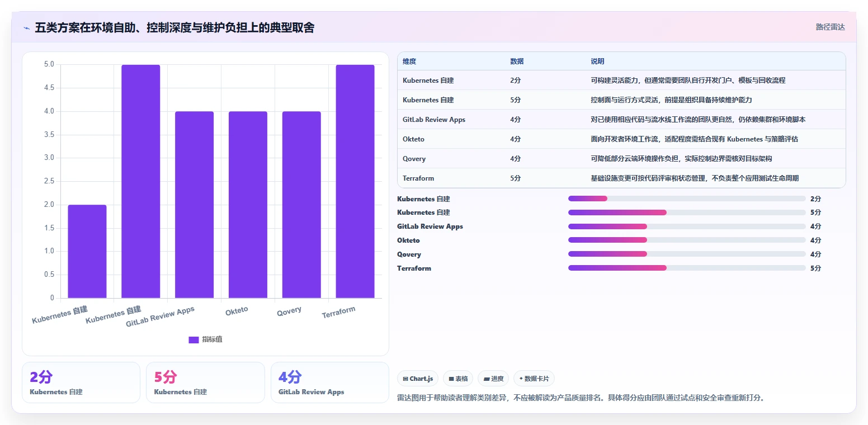Click the Okteto name cell in the table
This screenshot has width=868, height=425.
click(413, 139)
